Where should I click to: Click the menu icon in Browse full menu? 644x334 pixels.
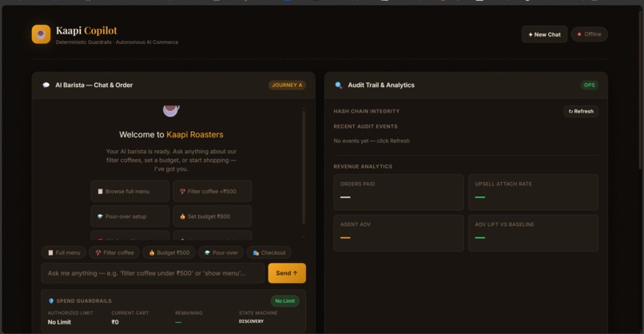coord(100,192)
